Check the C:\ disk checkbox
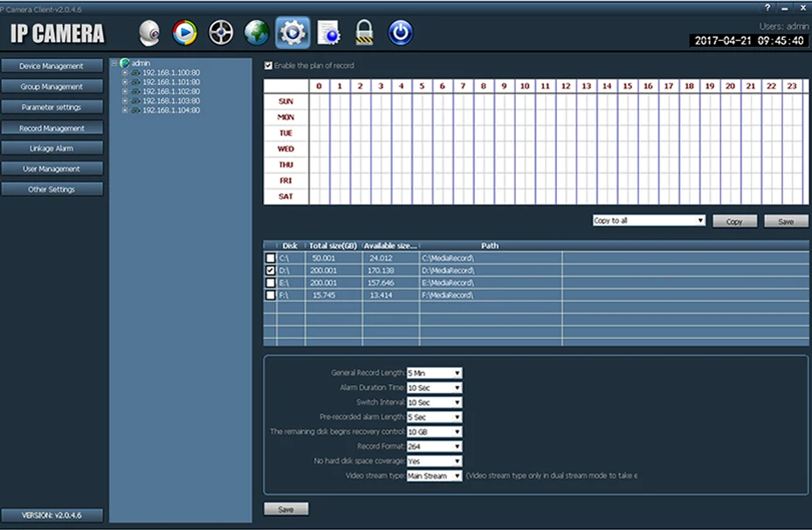The image size is (812, 530). coord(271,258)
